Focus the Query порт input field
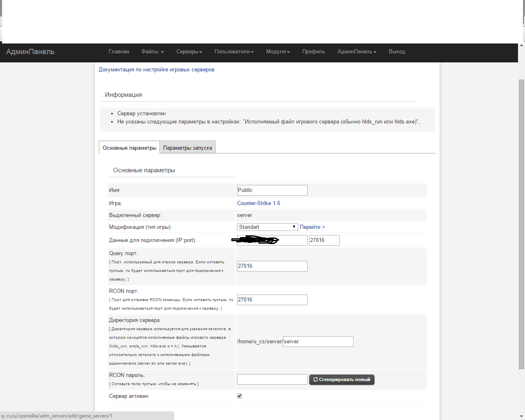Image resolution: width=525 pixels, height=420 pixels. click(x=272, y=266)
